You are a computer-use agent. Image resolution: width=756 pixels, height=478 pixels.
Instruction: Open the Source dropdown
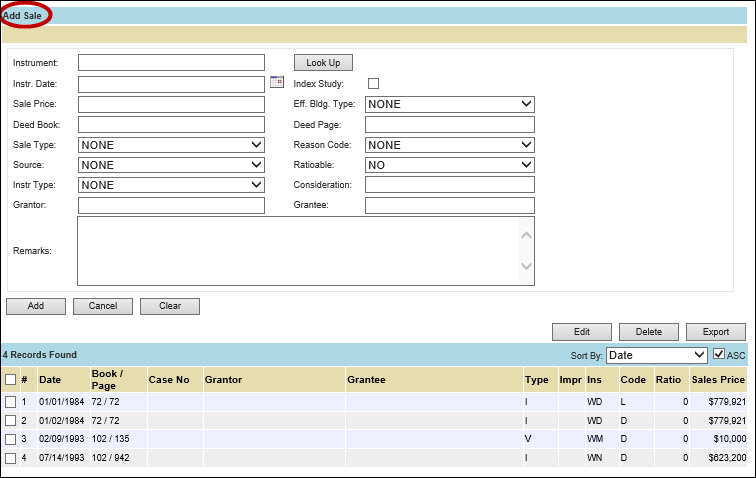pos(171,165)
